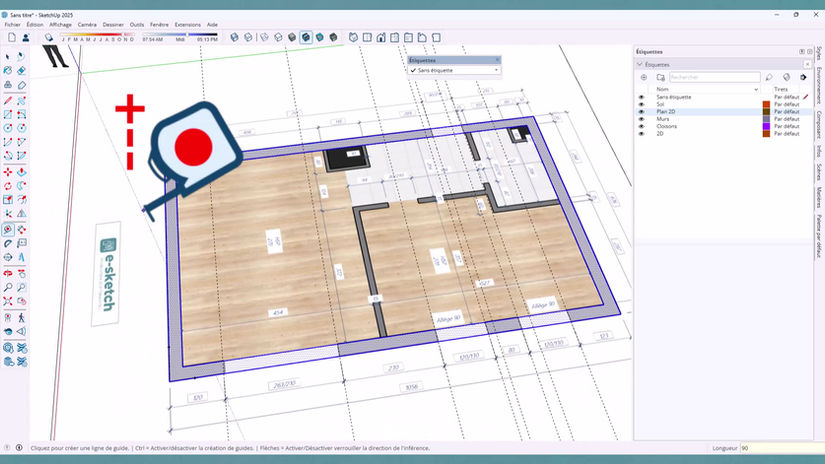Select the Rectangle drawing tool

click(x=8, y=114)
